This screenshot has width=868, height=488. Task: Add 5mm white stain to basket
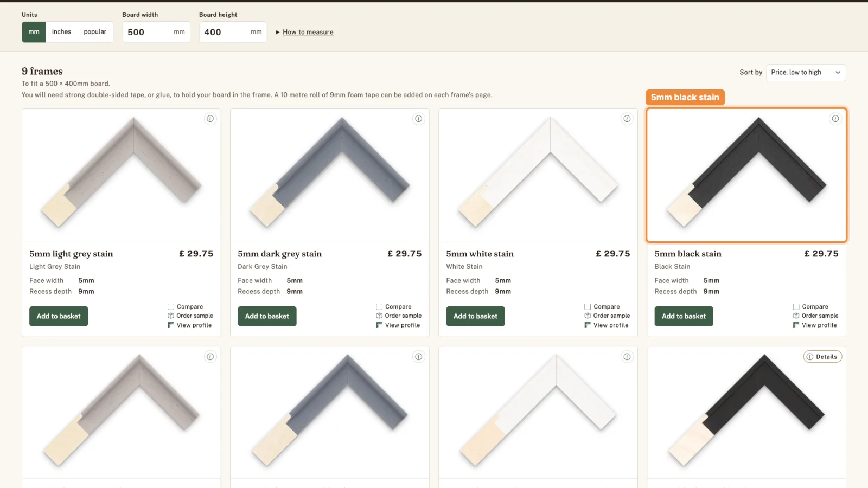coord(475,316)
